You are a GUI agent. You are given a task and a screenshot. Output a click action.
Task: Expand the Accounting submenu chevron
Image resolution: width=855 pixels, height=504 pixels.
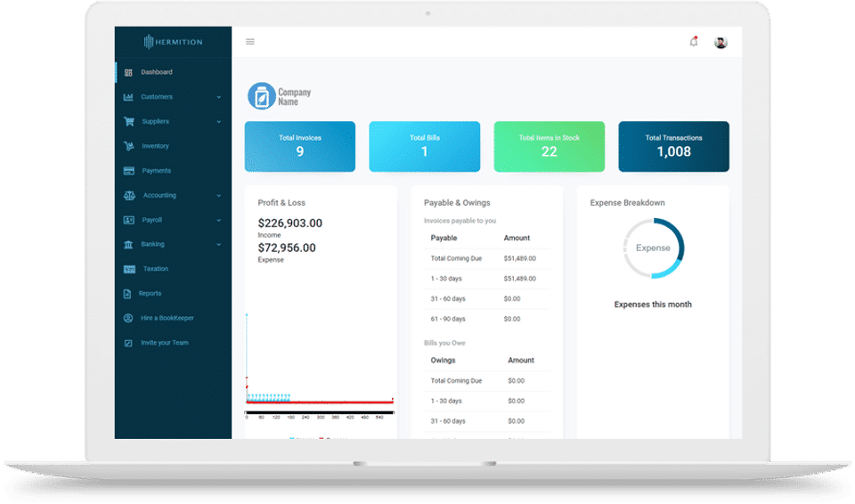(x=219, y=195)
